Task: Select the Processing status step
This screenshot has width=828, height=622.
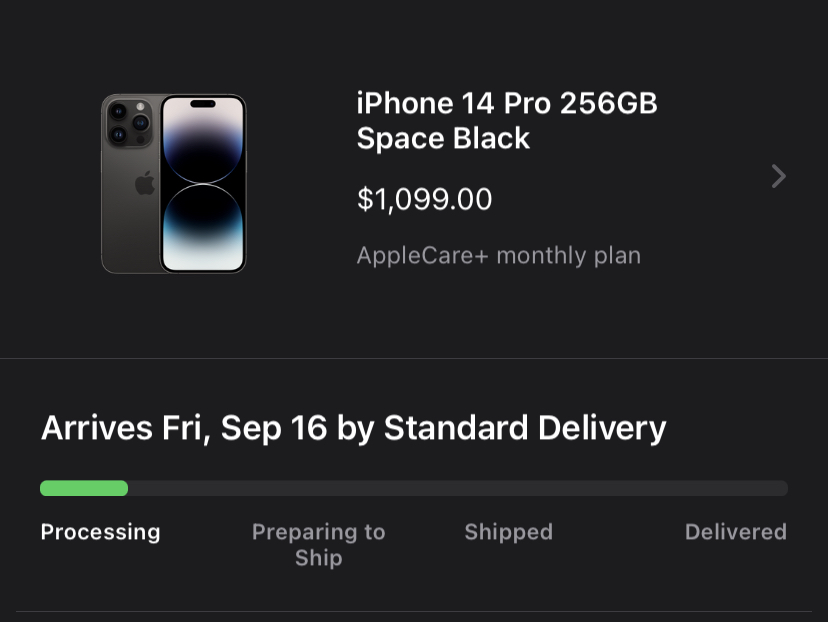Action: (x=100, y=532)
